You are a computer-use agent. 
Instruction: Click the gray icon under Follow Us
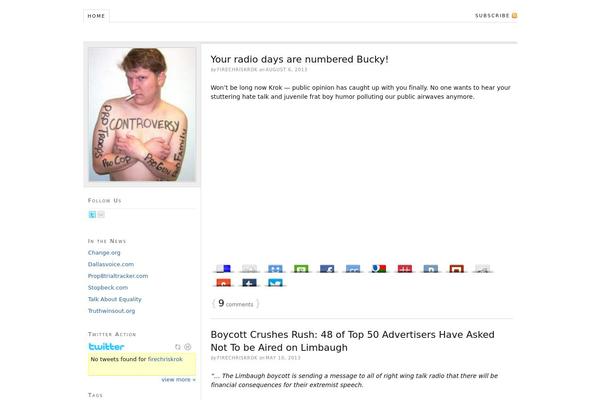tap(101, 214)
